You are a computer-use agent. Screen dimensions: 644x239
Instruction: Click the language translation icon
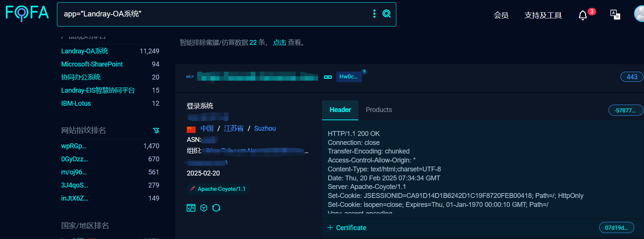pyautogui.click(x=615, y=15)
